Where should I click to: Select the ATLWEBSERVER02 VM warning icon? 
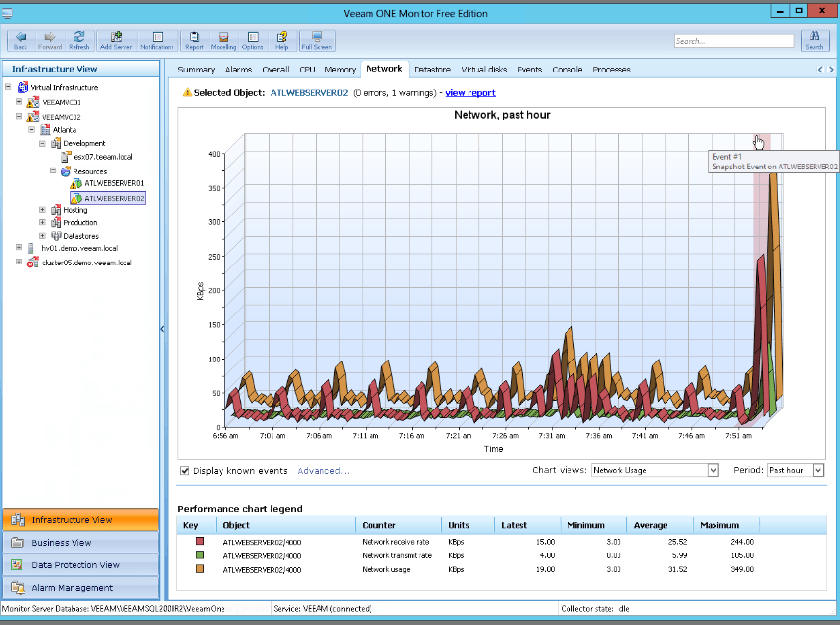coord(76,199)
